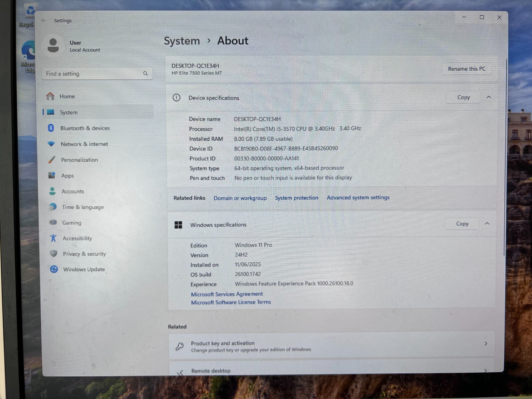532x399 pixels.
Task: Open System protection link
Action: point(297,198)
